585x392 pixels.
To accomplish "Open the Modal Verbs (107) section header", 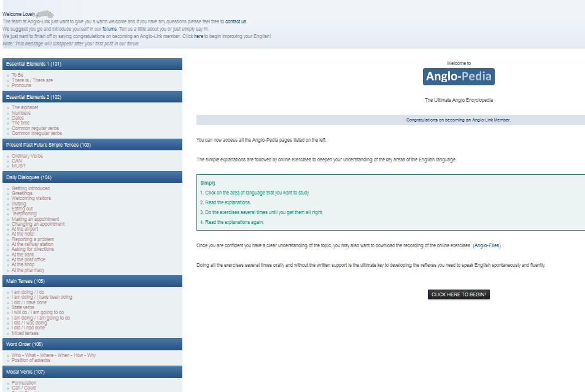I will tap(92, 372).
